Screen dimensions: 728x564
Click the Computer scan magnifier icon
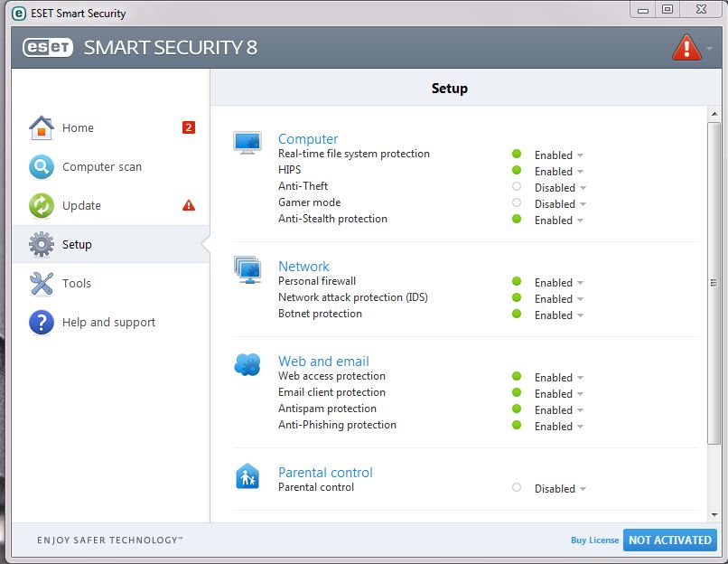[42, 167]
